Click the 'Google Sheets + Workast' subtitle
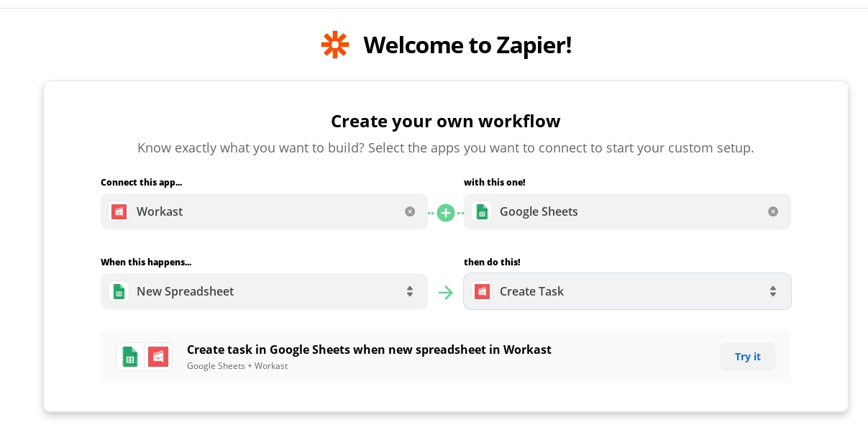This screenshot has height=443, width=868. click(x=237, y=365)
